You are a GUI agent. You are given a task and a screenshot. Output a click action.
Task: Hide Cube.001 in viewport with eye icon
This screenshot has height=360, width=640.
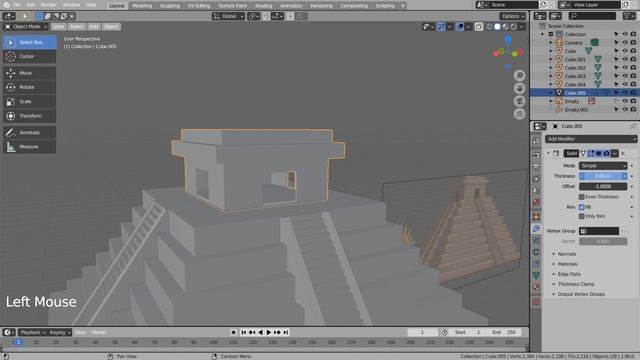point(625,59)
